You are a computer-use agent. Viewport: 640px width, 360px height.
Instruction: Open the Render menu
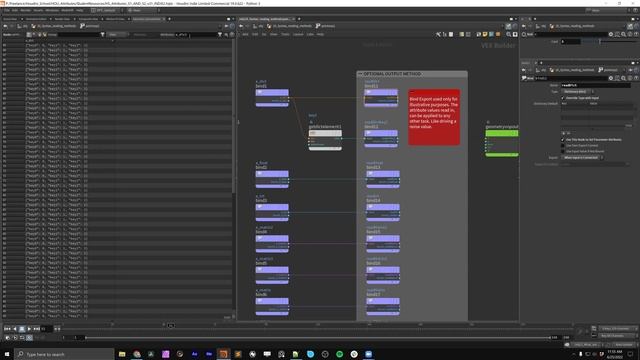25,10
